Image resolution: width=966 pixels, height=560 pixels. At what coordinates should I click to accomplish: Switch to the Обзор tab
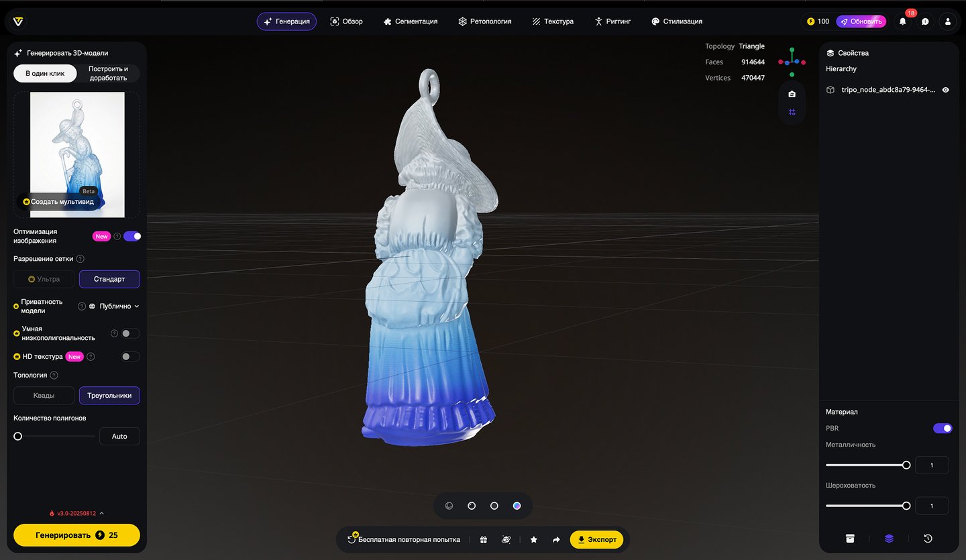click(347, 21)
